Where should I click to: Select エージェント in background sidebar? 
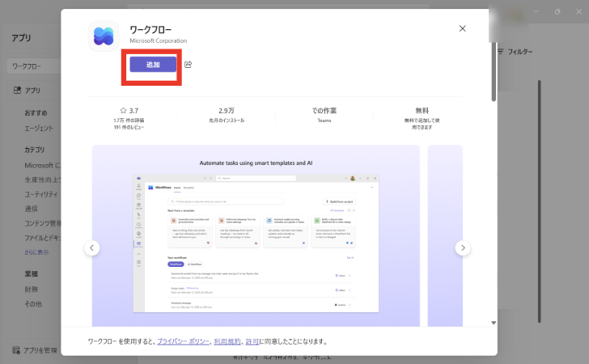tap(39, 128)
